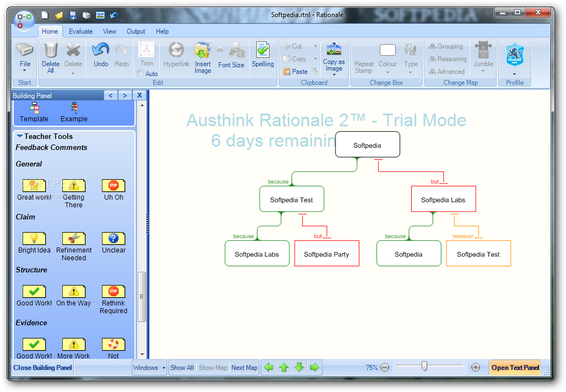Open the Windows dropdown in status bar
This screenshot has width=566, height=392.
(149, 367)
